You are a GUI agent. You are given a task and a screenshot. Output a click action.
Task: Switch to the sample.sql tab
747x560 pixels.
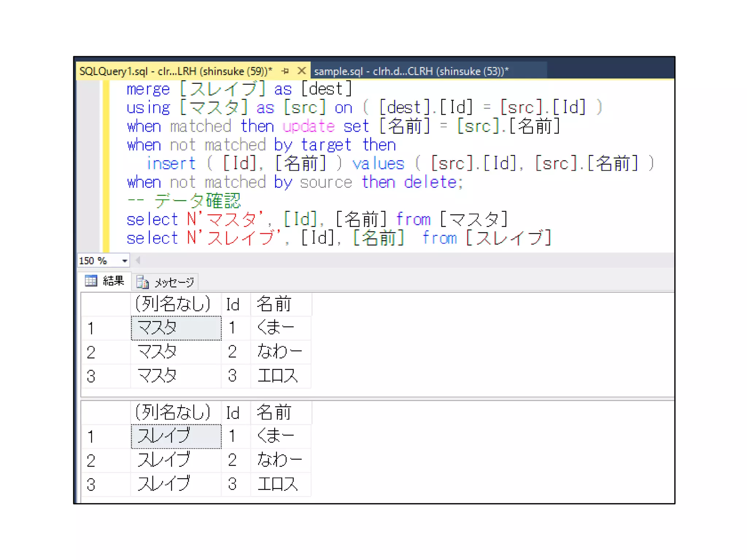point(411,71)
